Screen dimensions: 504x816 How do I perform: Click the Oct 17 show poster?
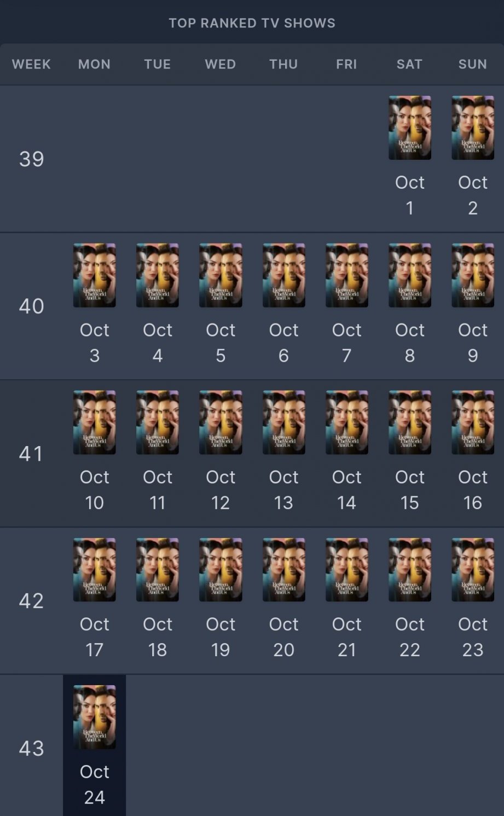(x=94, y=570)
